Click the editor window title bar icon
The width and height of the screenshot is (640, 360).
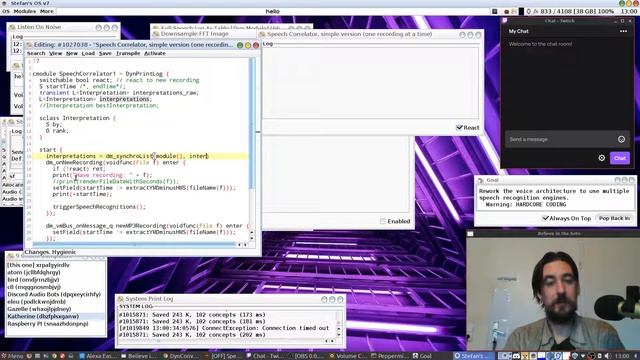pos(29,45)
